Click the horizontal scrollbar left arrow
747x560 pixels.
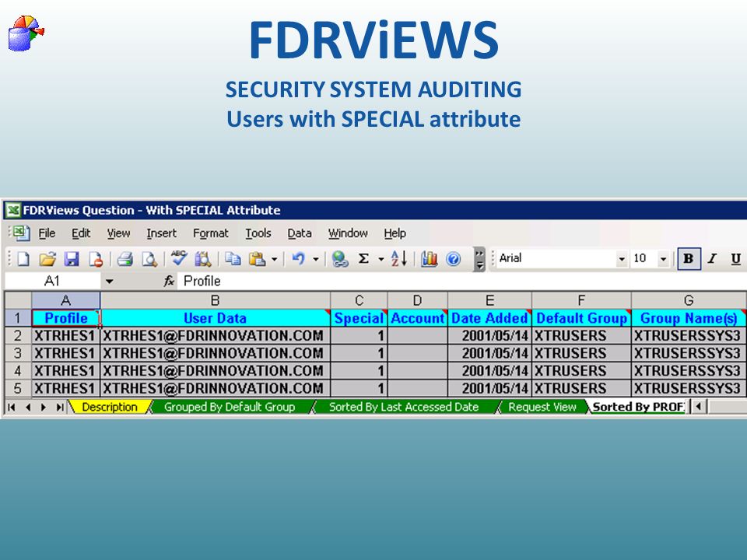pos(699,407)
